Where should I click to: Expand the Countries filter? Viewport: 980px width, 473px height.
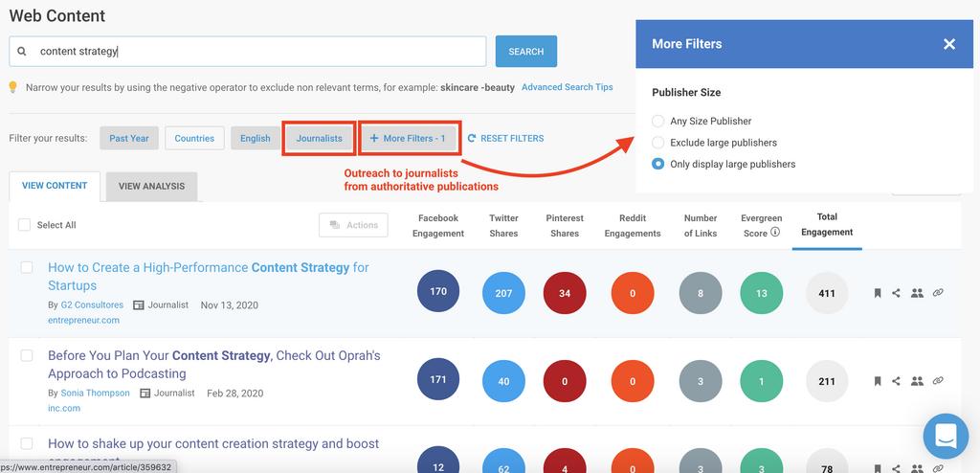click(194, 139)
